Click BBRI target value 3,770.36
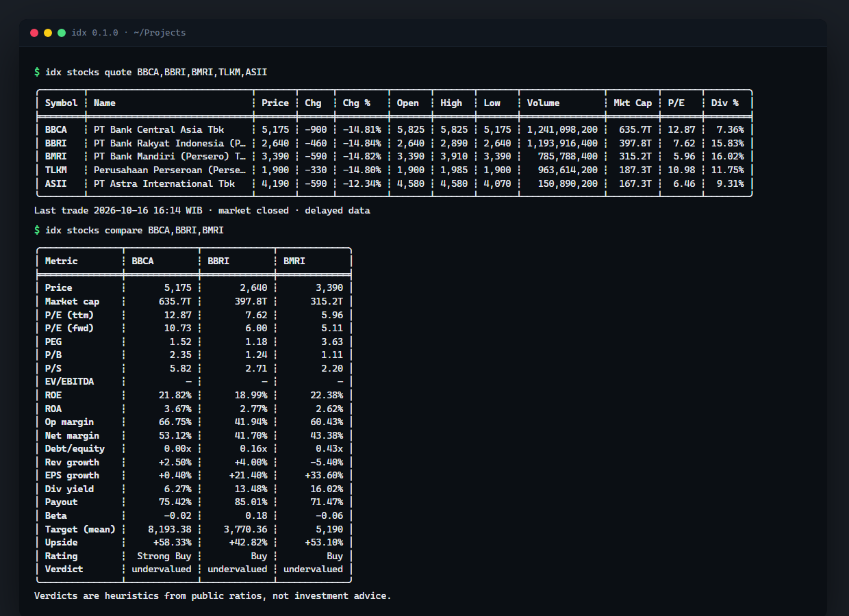The image size is (849, 616). (246, 529)
